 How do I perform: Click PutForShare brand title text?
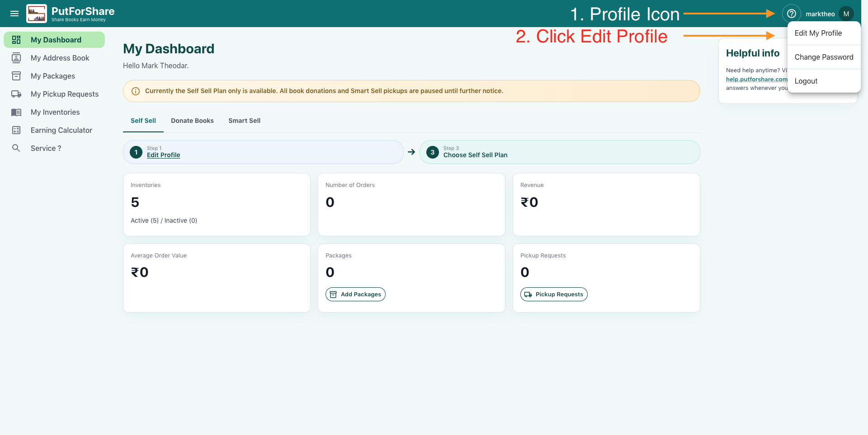click(83, 11)
